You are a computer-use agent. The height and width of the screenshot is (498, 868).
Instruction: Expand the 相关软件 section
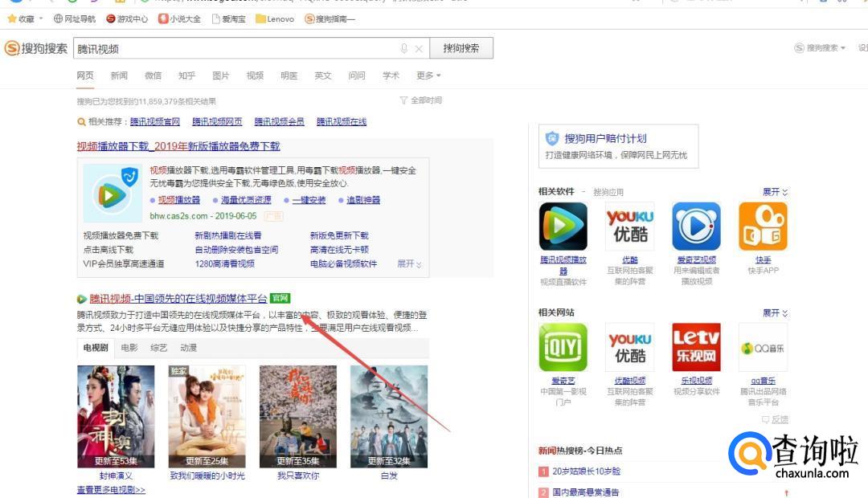click(x=775, y=192)
